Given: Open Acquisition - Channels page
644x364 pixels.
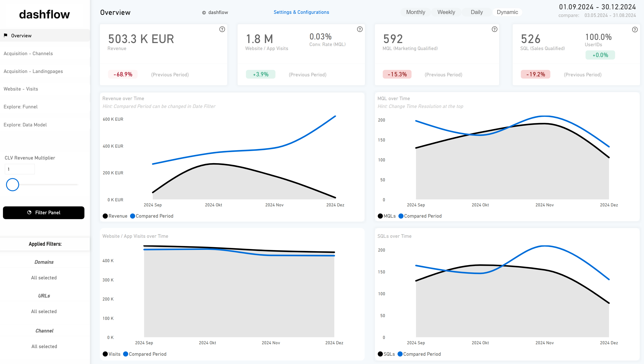Looking at the screenshot, I should (x=28, y=53).
